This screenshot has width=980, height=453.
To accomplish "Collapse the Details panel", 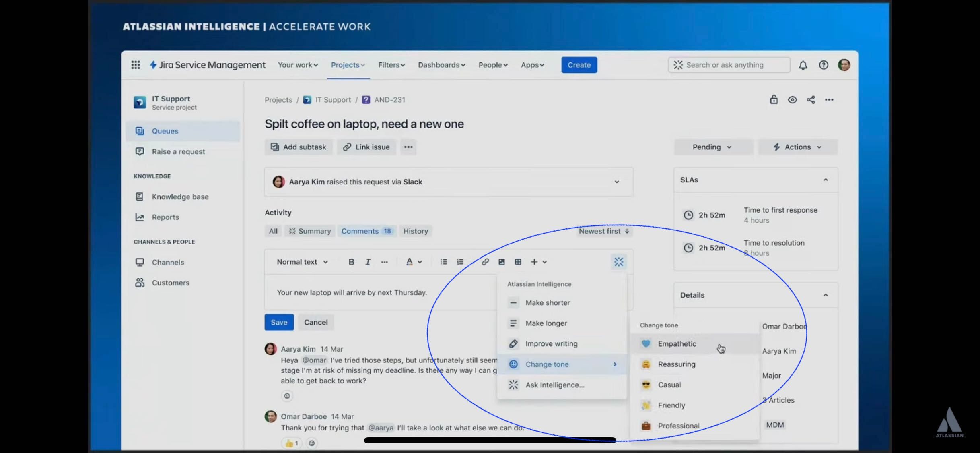I will 826,295.
